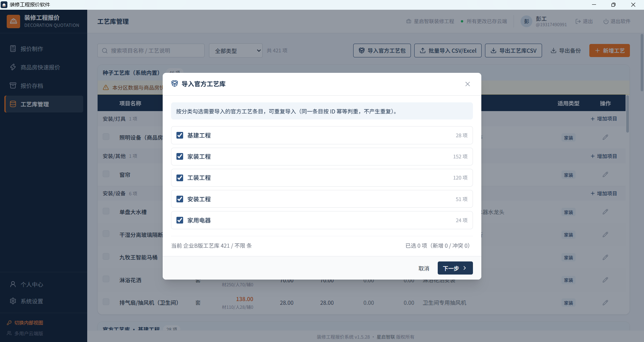Click 增加项目 for 安装/设备 group
Screen dimensions: 644x342
(604, 194)
